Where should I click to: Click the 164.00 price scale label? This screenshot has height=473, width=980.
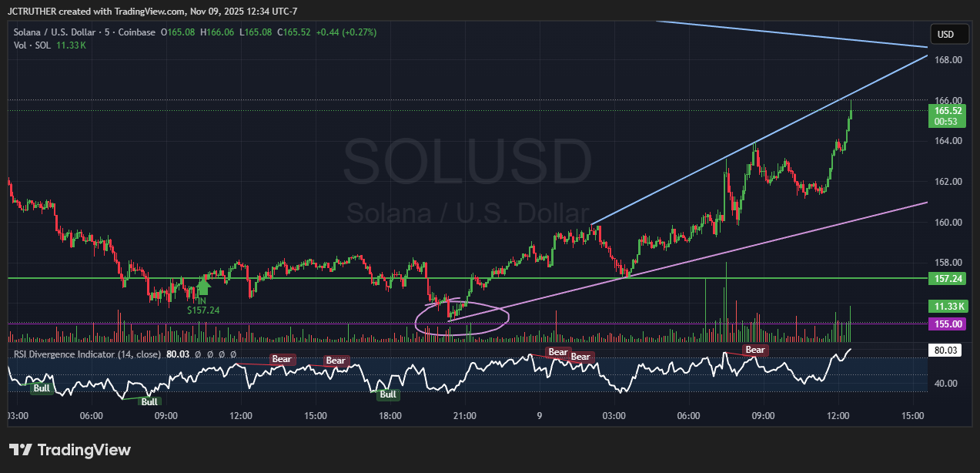coord(948,141)
